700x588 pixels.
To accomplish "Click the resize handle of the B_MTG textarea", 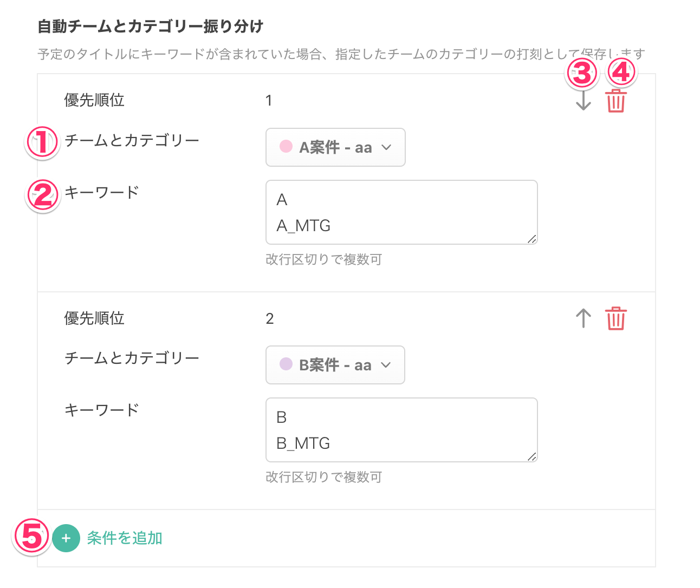I will click(x=532, y=456).
